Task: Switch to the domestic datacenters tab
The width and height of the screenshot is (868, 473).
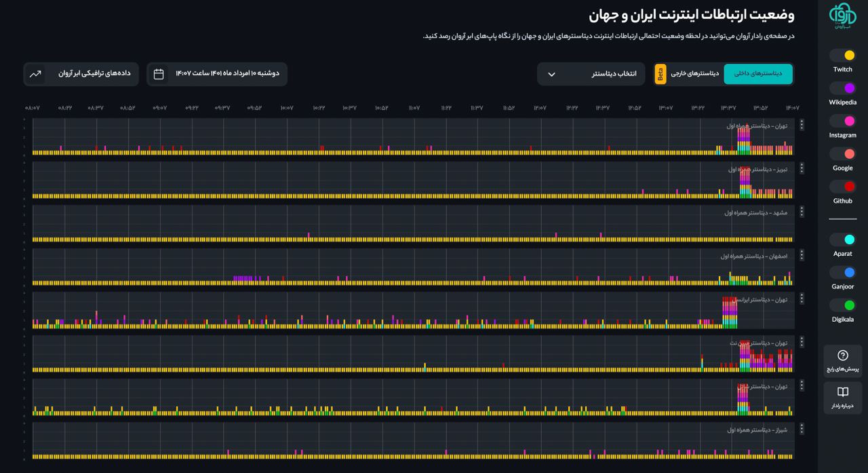Action: 757,74
